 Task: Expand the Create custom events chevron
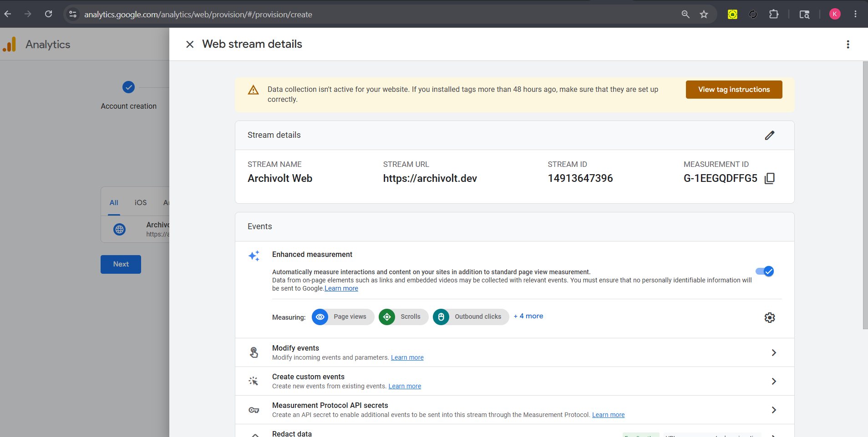[x=774, y=381]
